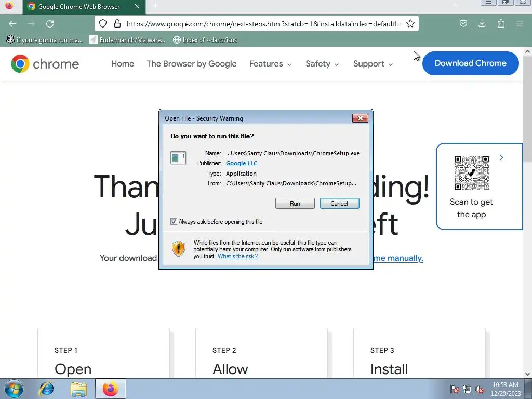Click Run in the Security Warning dialog
This screenshot has width=532, height=399.
(x=295, y=204)
